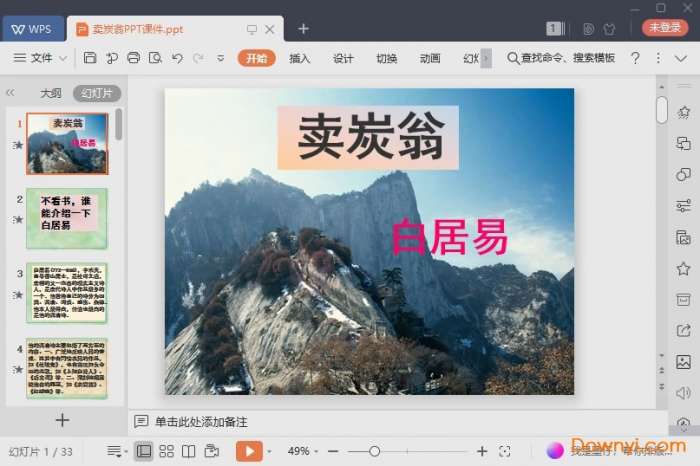700x466 pixels.
Task: Add a new slide with plus button
Action: (x=62, y=420)
